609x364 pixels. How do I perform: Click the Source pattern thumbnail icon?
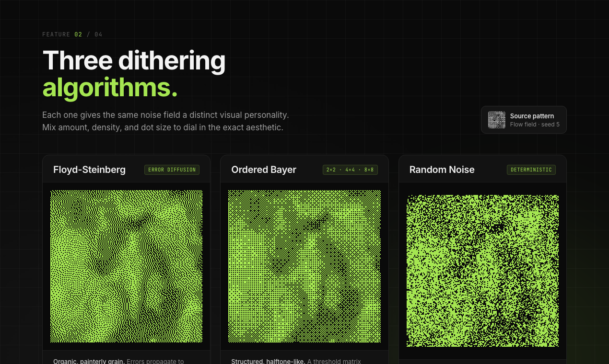point(497,120)
